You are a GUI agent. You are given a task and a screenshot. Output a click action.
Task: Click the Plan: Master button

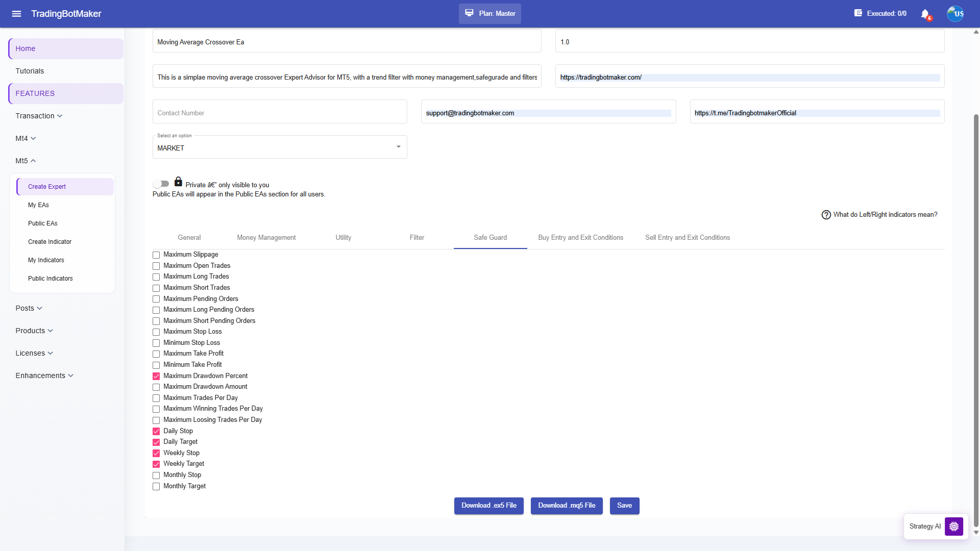coord(490,14)
